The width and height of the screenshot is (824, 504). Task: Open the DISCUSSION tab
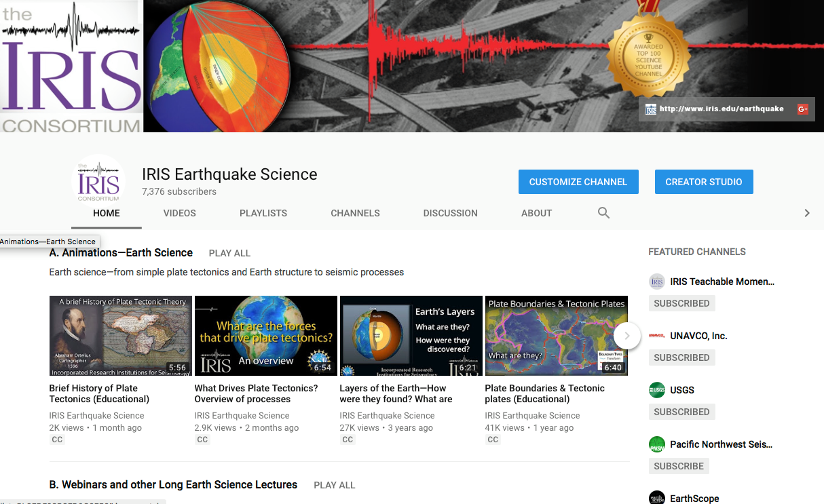[451, 213]
